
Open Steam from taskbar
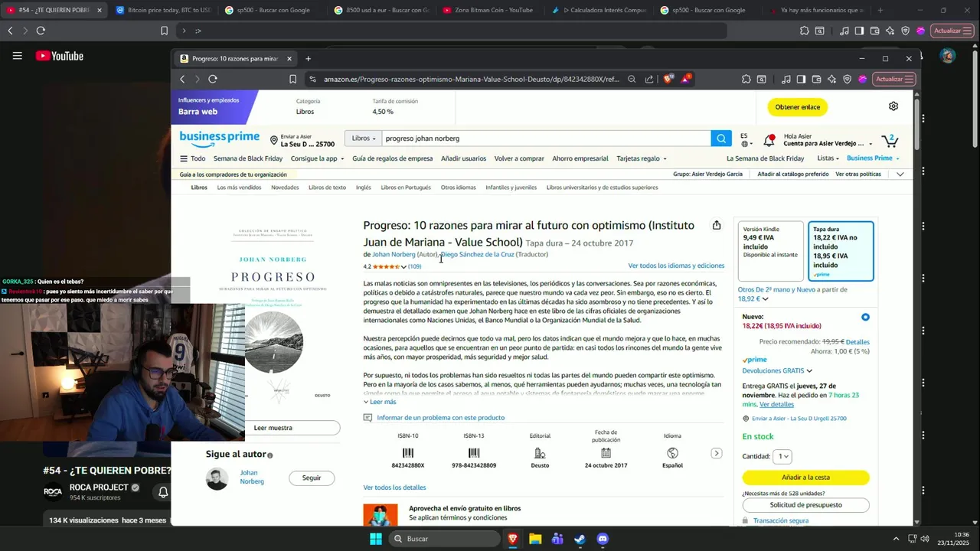click(580, 539)
